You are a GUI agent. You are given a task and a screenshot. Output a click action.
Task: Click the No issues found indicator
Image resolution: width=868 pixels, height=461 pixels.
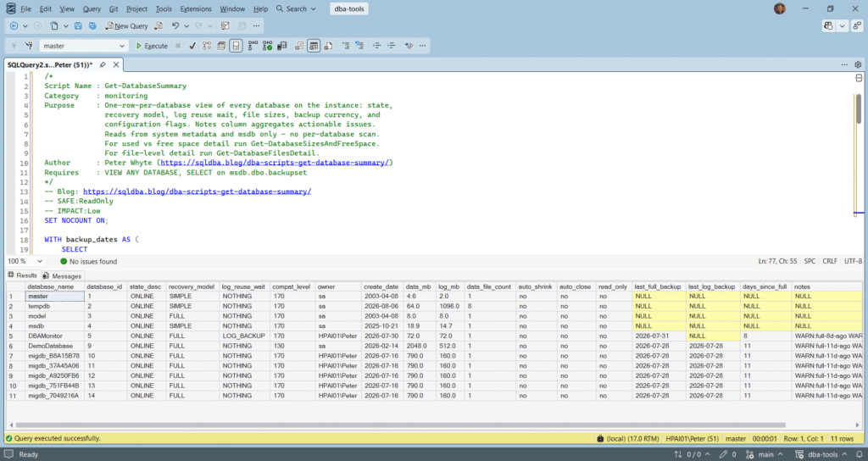88,261
